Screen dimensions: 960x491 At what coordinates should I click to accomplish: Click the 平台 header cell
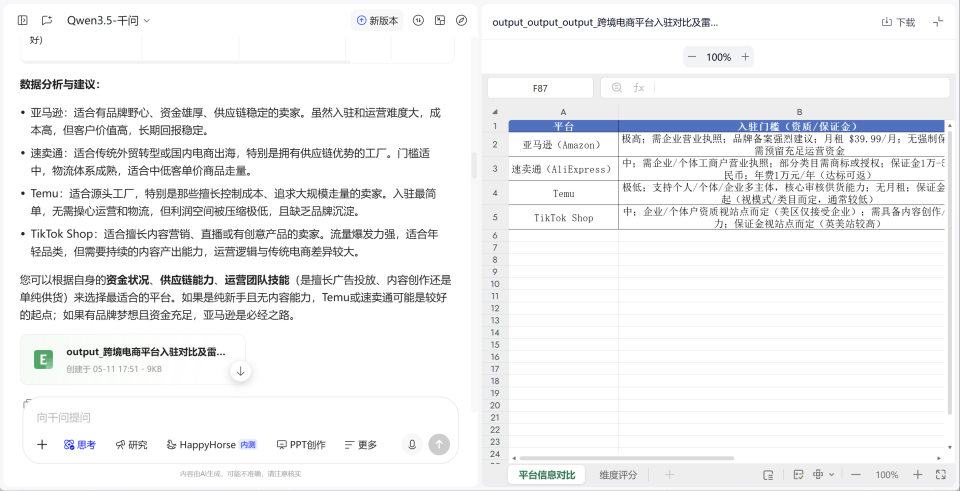click(x=563, y=126)
